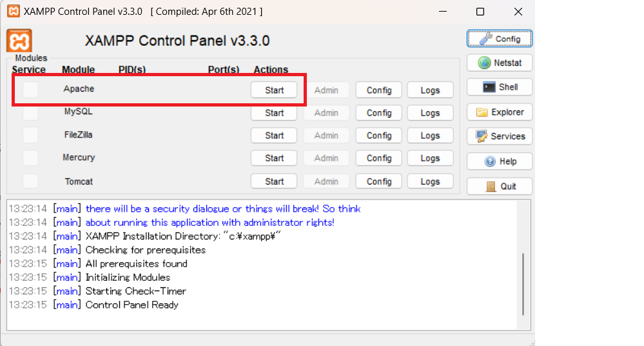
Task: Open Apache Config button
Action: (x=378, y=90)
